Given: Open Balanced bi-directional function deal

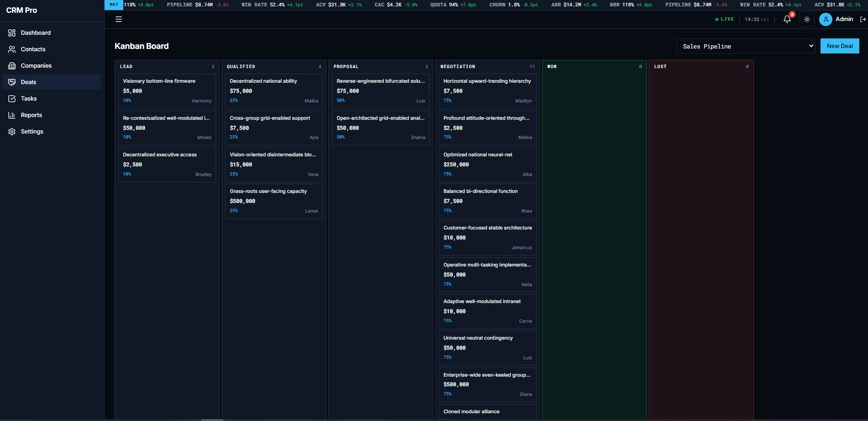Looking at the screenshot, I should (488, 201).
